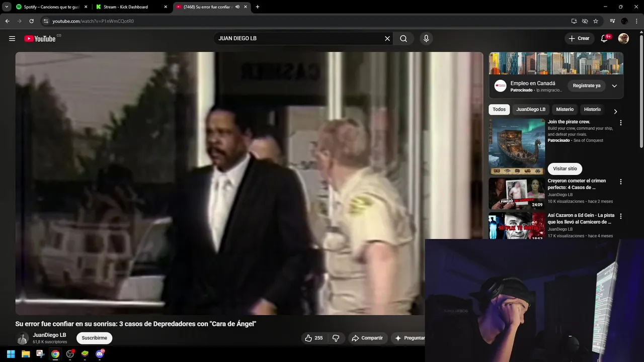This screenshot has width=644, height=362.
Task: Select the Todos filter chip
Action: [499, 110]
